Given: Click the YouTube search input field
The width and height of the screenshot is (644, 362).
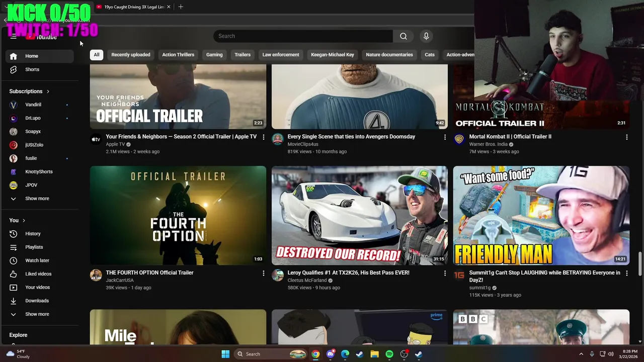Looking at the screenshot, I should click(303, 36).
